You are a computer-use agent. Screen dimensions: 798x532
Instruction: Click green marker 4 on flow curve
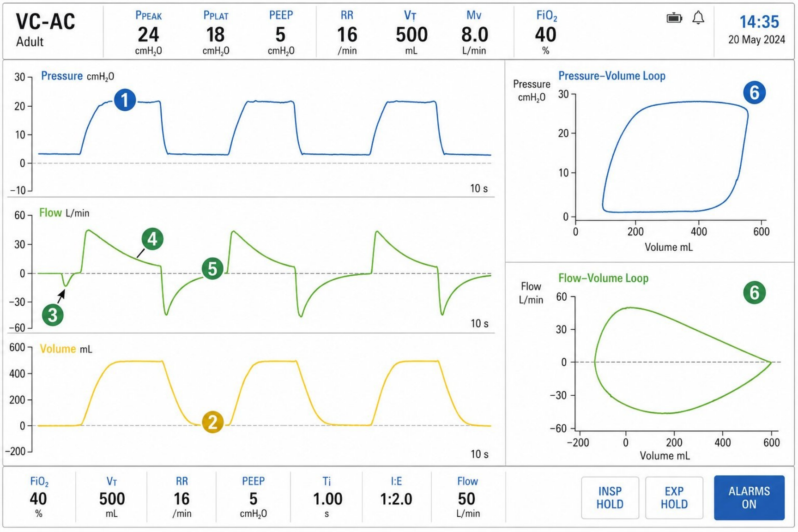(x=152, y=239)
